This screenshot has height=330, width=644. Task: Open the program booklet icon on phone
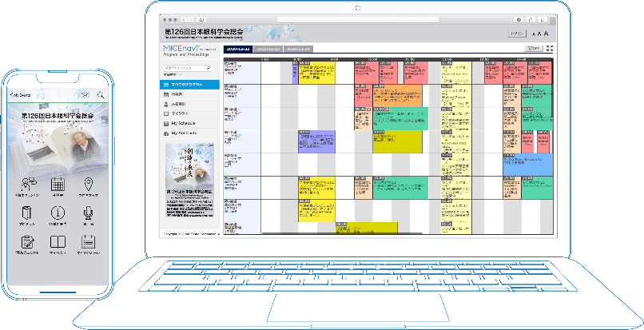[x=27, y=213]
